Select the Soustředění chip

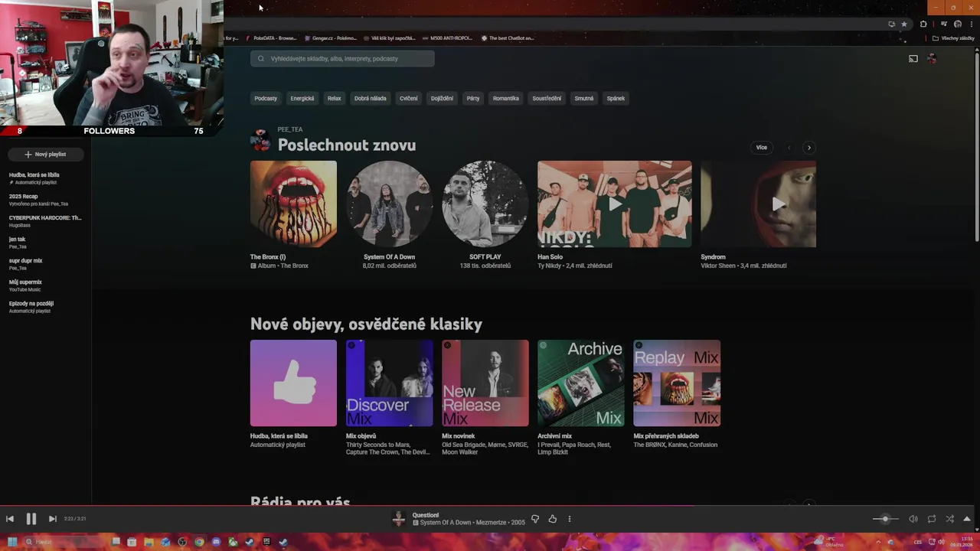pyautogui.click(x=547, y=98)
